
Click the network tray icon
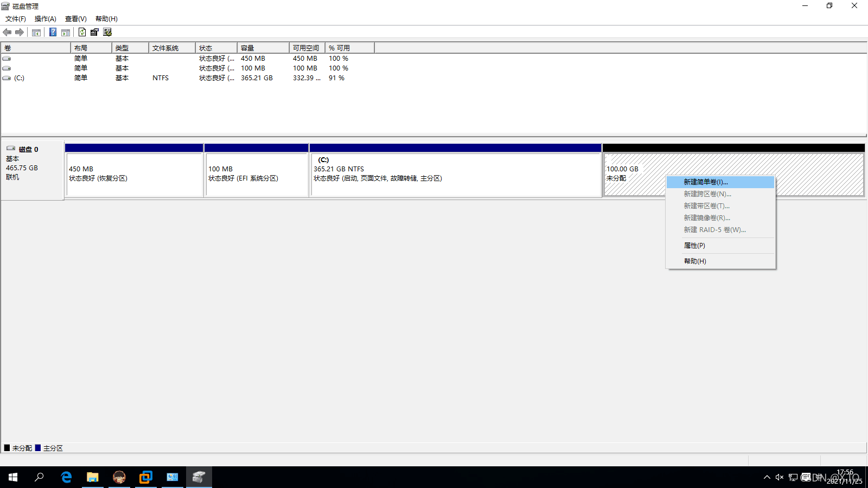tap(793, 477)
